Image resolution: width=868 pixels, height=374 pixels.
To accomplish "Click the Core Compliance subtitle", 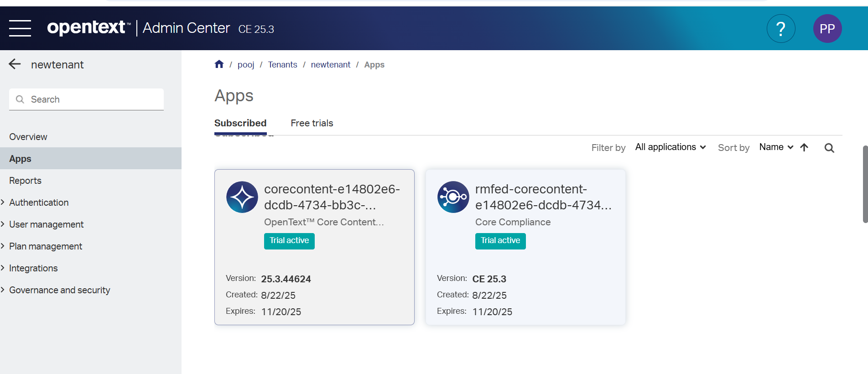I will click(x=513, y=222).
